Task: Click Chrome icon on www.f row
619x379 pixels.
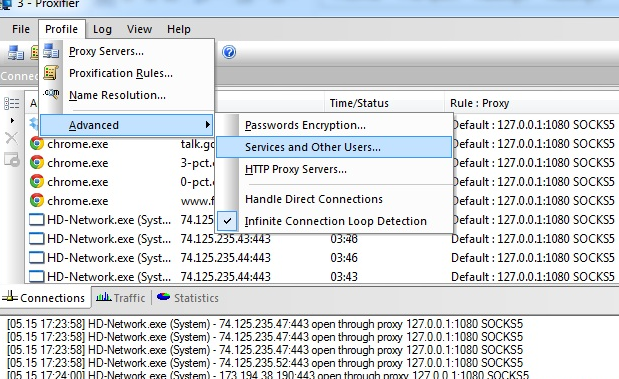Action: coord(37,201)
